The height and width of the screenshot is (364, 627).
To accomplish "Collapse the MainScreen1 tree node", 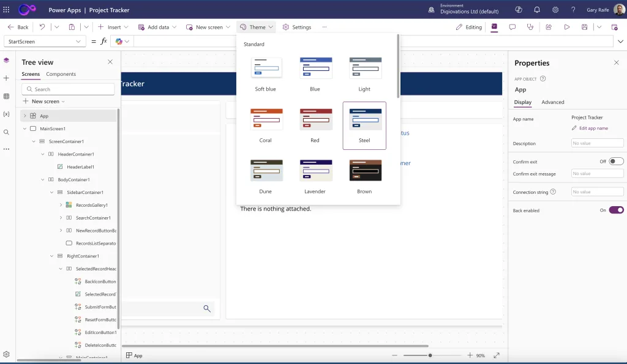I will 25,129.
